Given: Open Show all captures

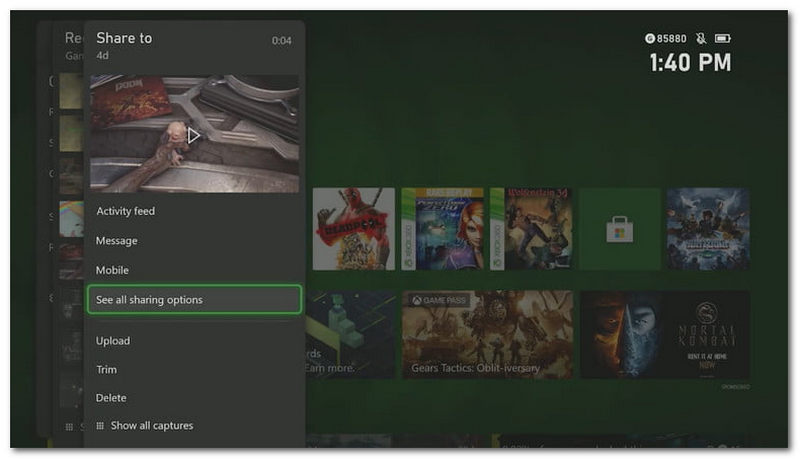Looking at the screenshot, I should coord(152,425).
